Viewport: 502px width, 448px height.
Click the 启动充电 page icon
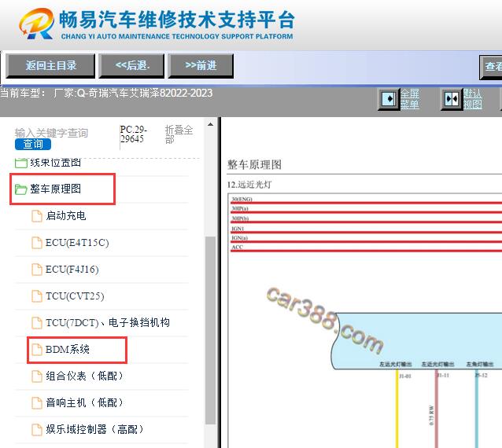pos(37,216)
